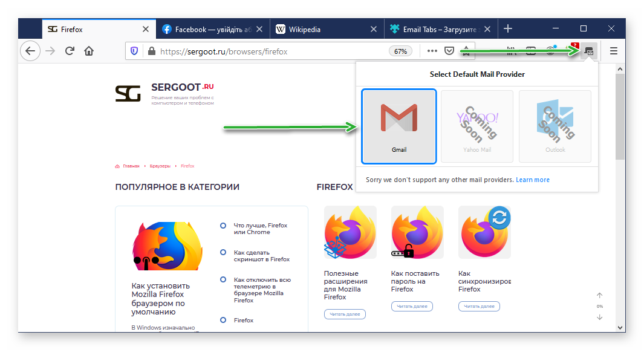Viewport: 644px width, 352px height.
Task: Click 'Читать далее' under Полезные расширения
Action: click(x=345, y=315)
